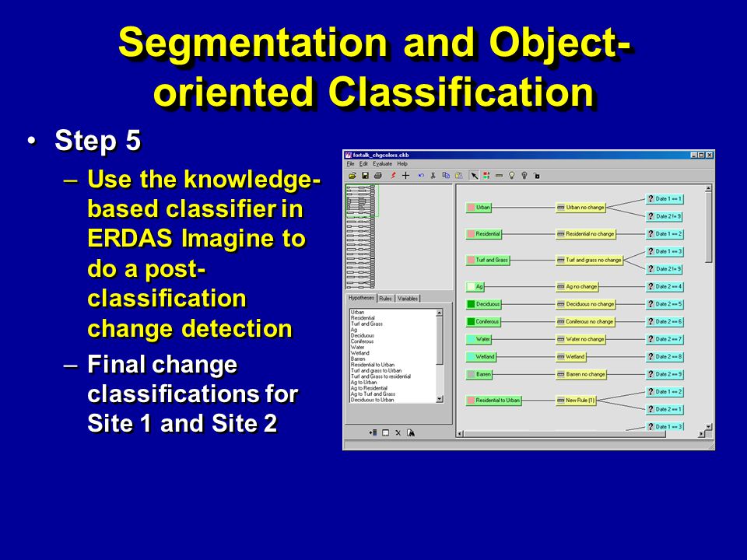The width and height of the screenshot is (747, 560).
Task: Click the Open knowledge base folder icon
Action: [352, 176]
